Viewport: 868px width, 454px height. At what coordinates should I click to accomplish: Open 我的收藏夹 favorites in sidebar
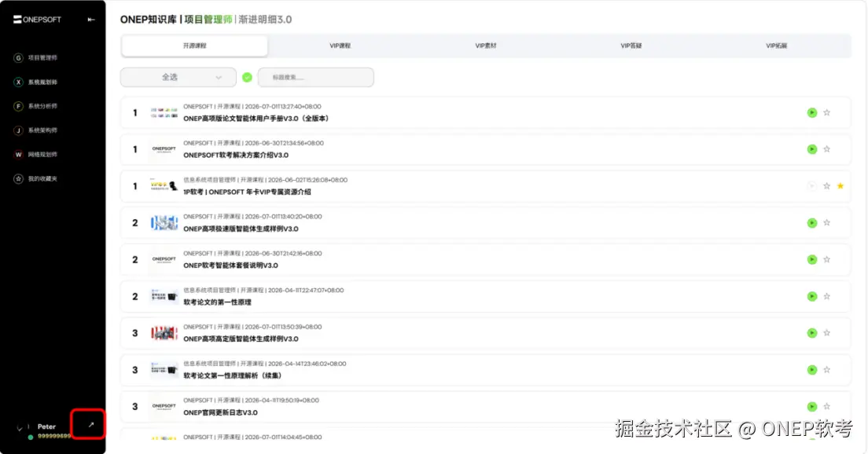click(x=36, y=178)
